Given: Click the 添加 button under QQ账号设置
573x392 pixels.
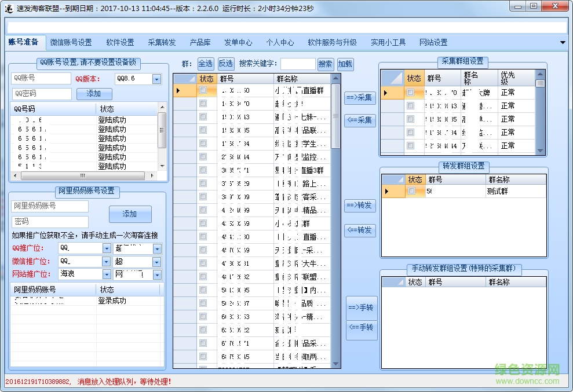Looking at the screenshot, I should (94, 93).
